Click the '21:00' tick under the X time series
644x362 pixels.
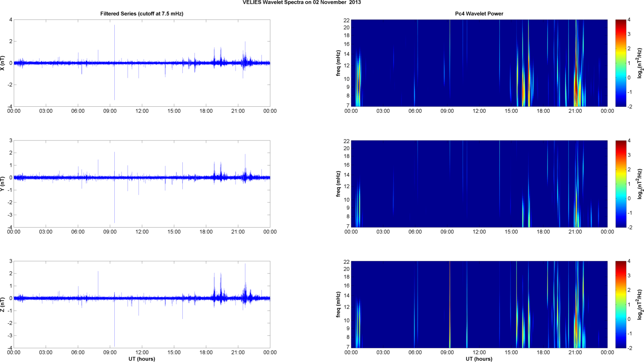(238, 111)
